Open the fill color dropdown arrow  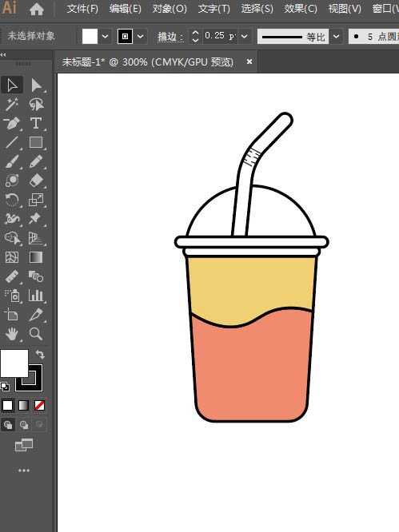tap(105, 36)
